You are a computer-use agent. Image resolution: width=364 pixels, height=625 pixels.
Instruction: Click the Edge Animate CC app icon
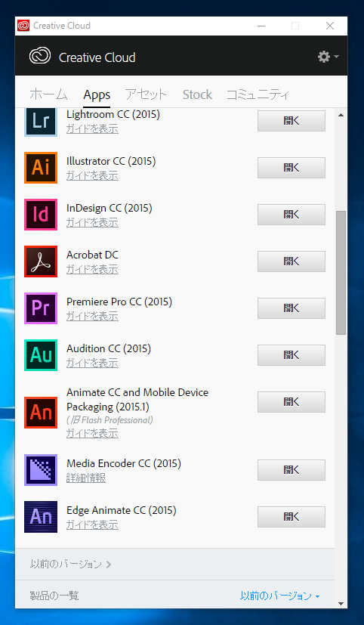click(x=41, y=517)
